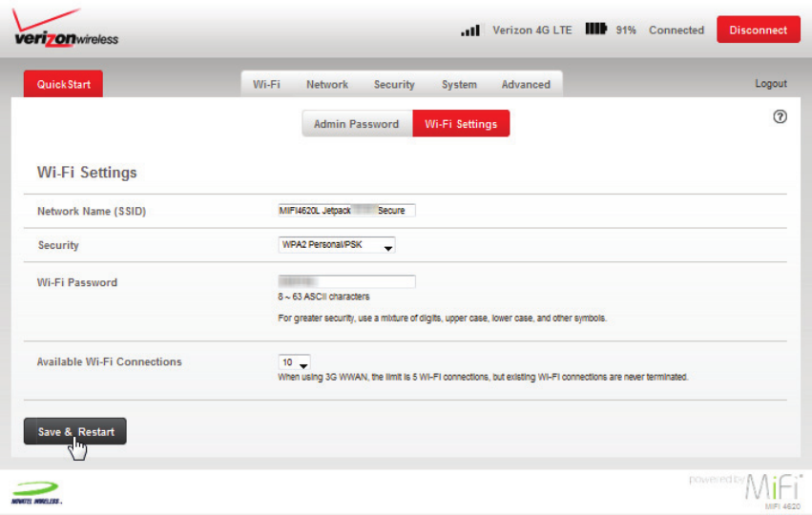Image resolution: width=812 pixels, height=515 pixels.
Task: Click the 'For greater security' password advice text
Action: (x=442, y=318)
